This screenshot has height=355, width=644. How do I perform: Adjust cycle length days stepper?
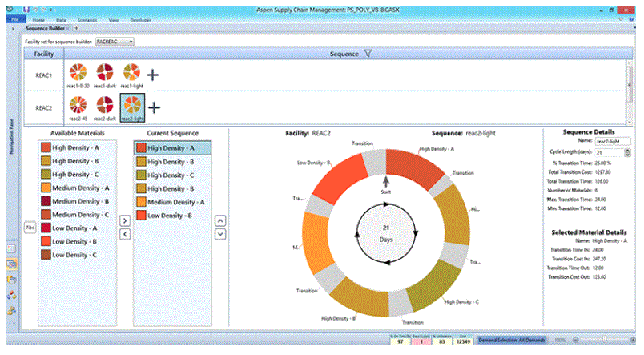(x=627, y=152)
